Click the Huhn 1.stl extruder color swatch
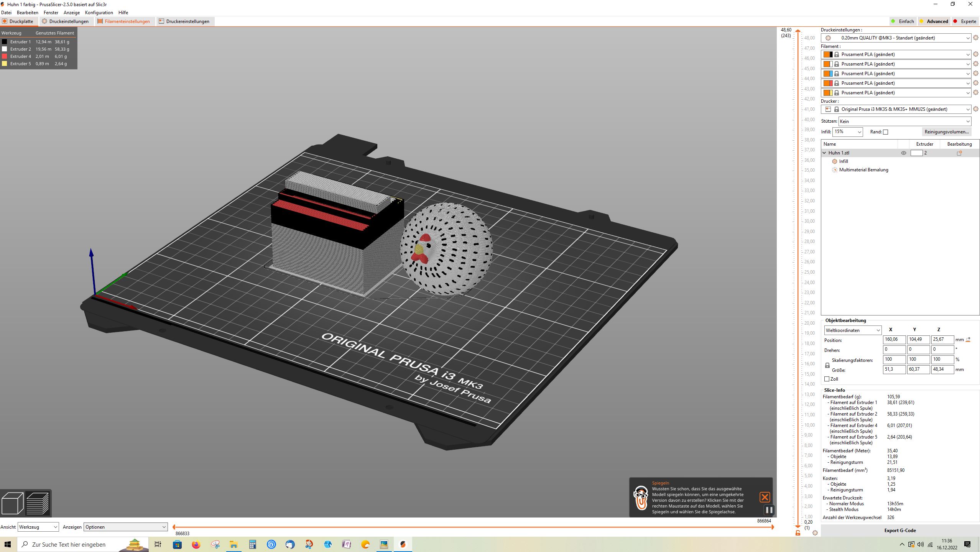980x552 pixels. (x=916, y=153)
